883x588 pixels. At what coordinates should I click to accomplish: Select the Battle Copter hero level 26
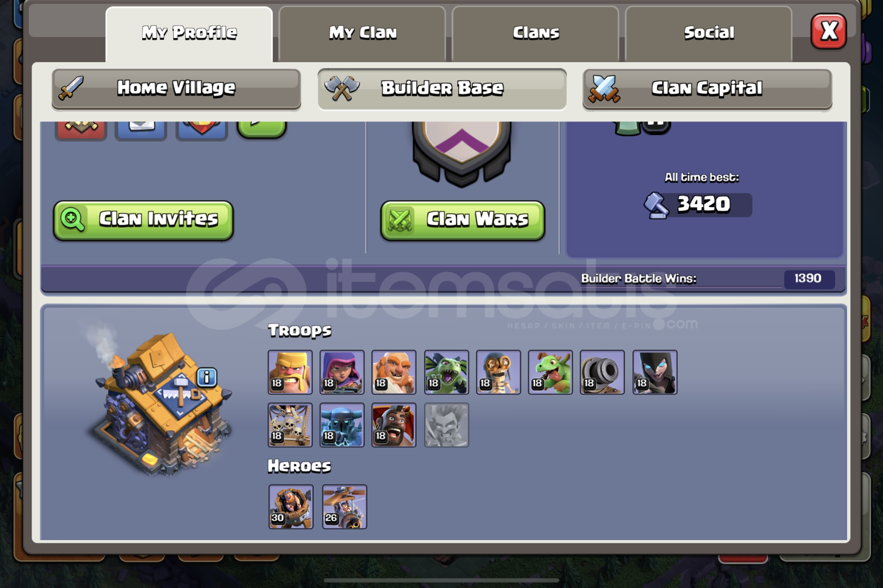(x=344, y=506)
